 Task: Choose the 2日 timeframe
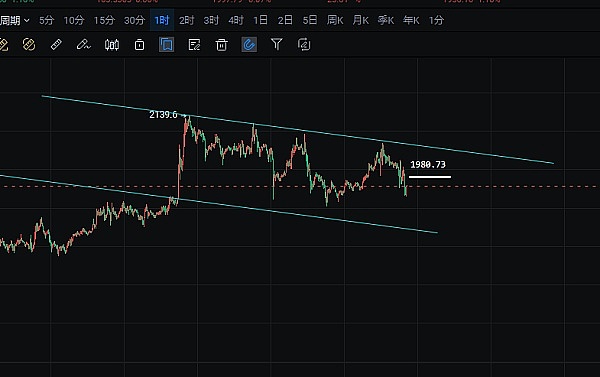click(x=285, y=20)
